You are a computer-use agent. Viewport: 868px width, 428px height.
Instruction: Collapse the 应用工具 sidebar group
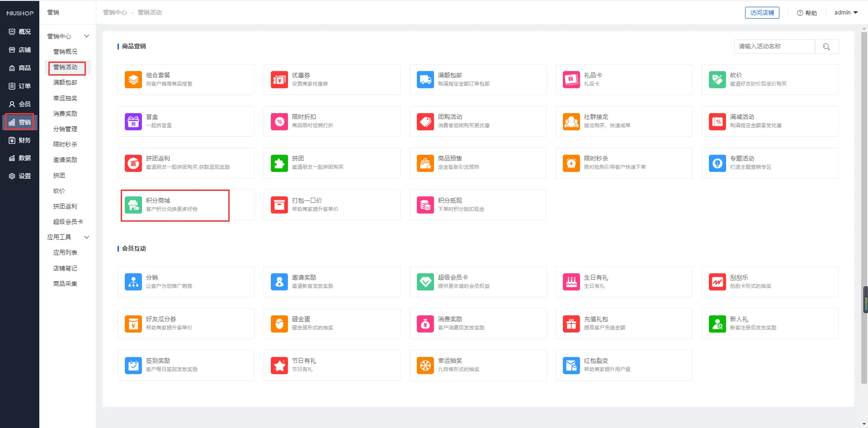point(87,237)
